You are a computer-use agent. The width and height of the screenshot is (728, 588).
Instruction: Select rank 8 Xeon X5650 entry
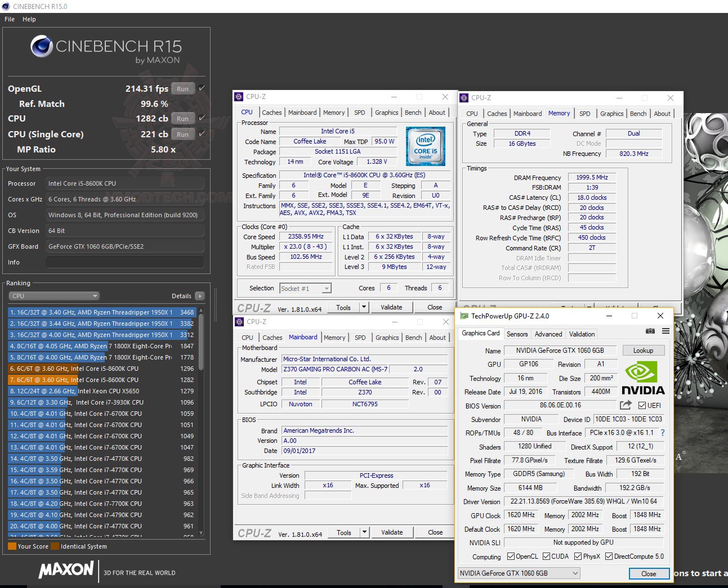[102, 391]
